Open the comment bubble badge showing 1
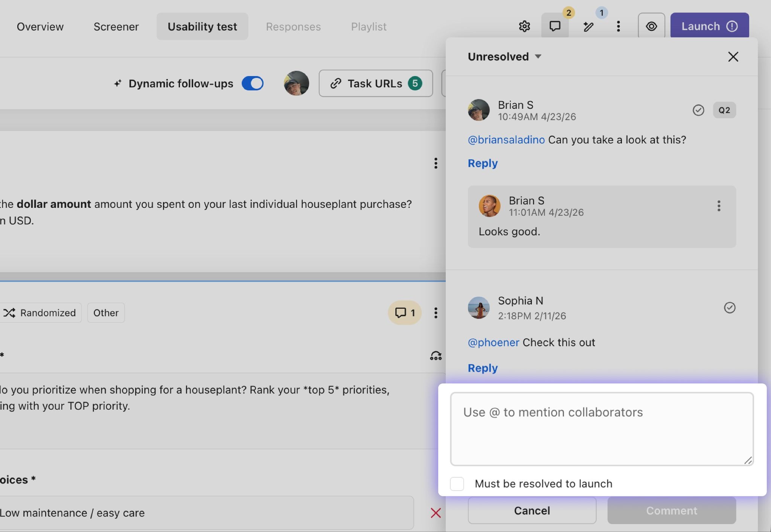The width and height of the screenshot is (771, 532). click(x=405, y=312)
